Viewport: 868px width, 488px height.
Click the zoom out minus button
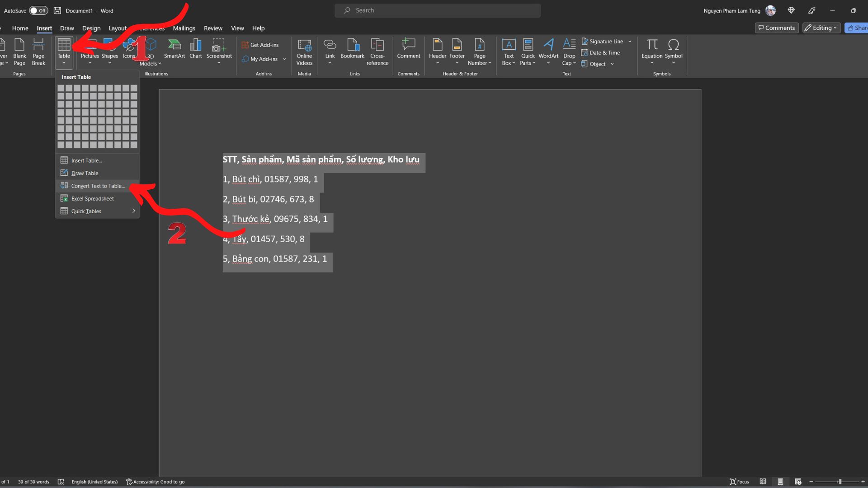click(x=811, y=482)
